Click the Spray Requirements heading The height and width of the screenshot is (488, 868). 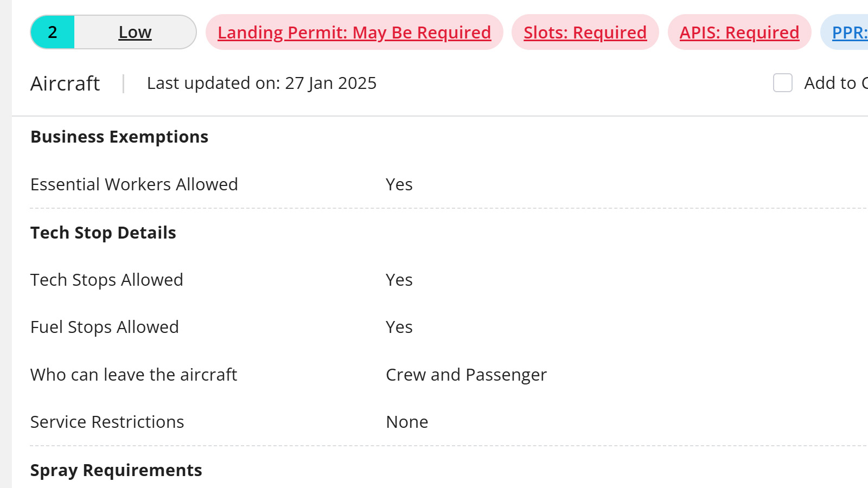[x=116, y=470]
